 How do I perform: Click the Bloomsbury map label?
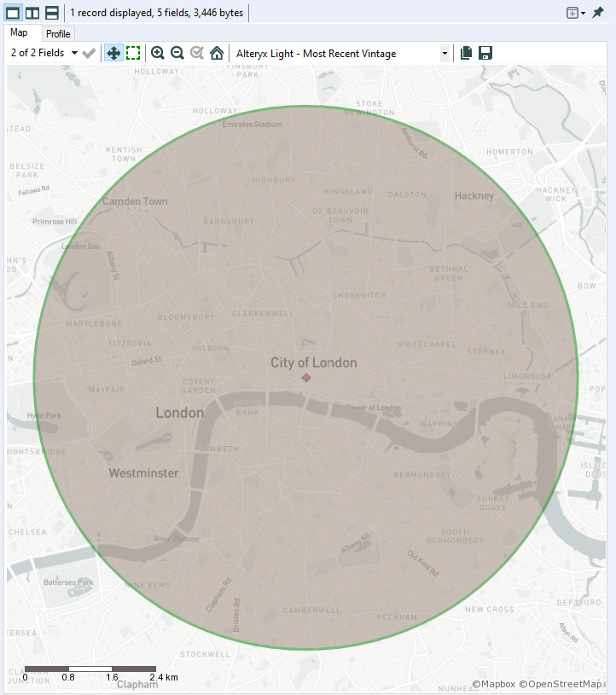coord(186,317)
